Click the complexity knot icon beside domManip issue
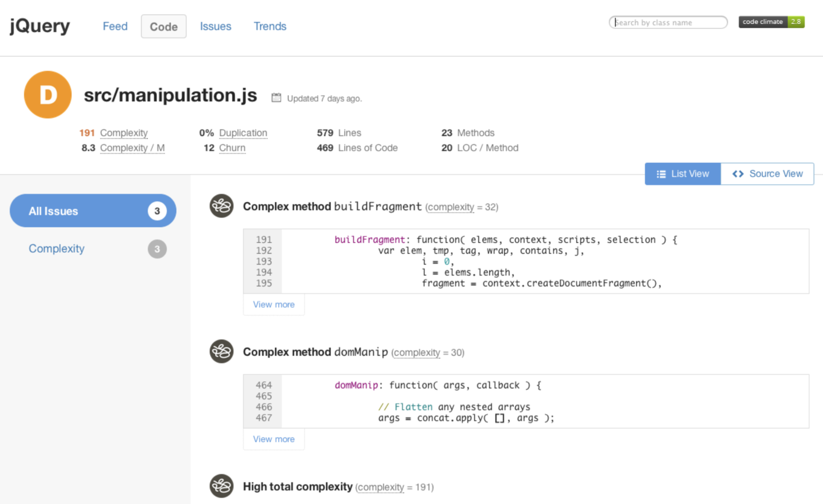Viewport: 823px width, 504px height. (221, 351)
